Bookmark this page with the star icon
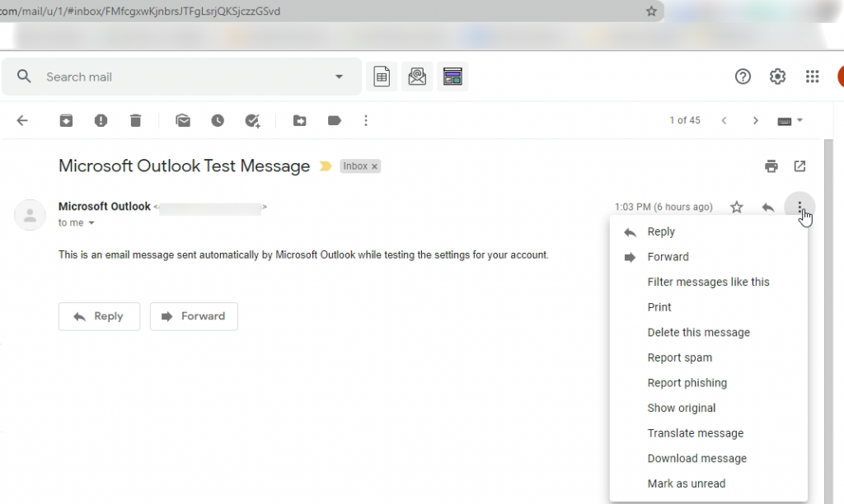 [651, 12]
